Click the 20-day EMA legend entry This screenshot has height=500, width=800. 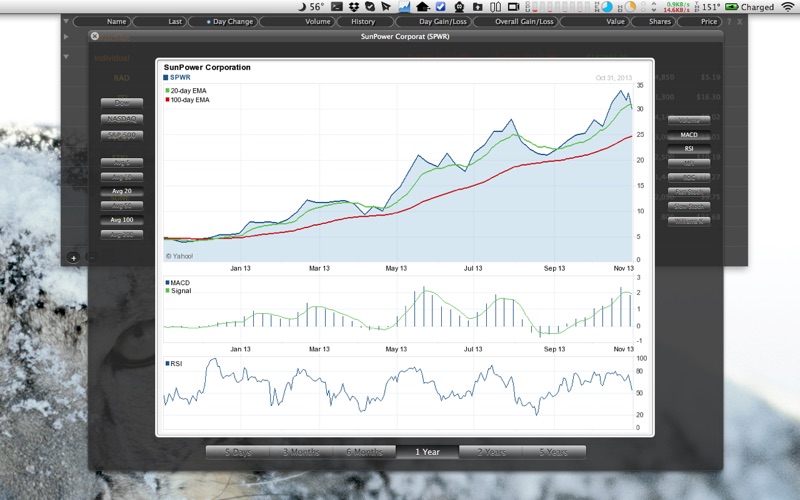click(x=186, y=91)
